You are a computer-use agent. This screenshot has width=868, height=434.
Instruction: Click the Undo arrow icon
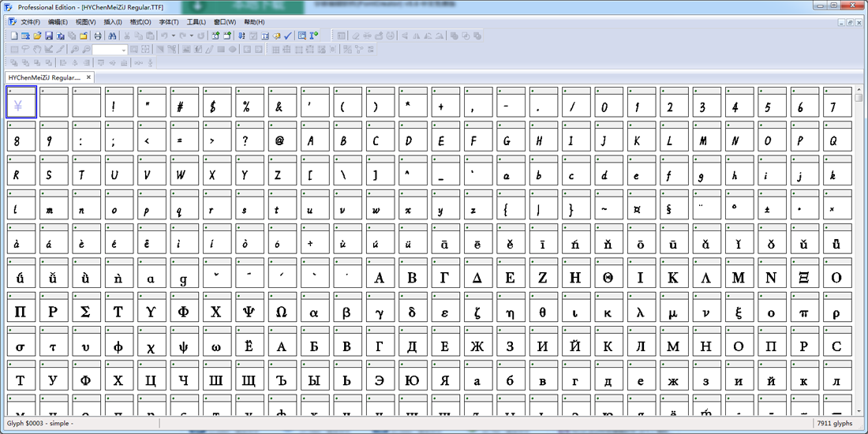point(164,36)
